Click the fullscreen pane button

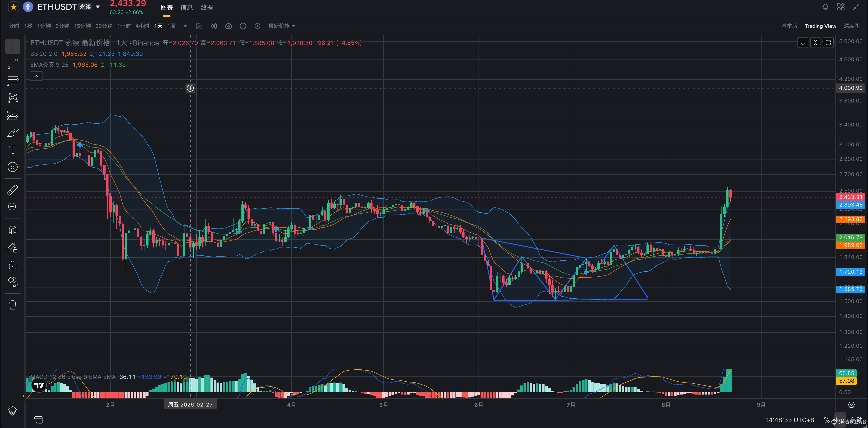pyautogui.click(x=828, y=43)
